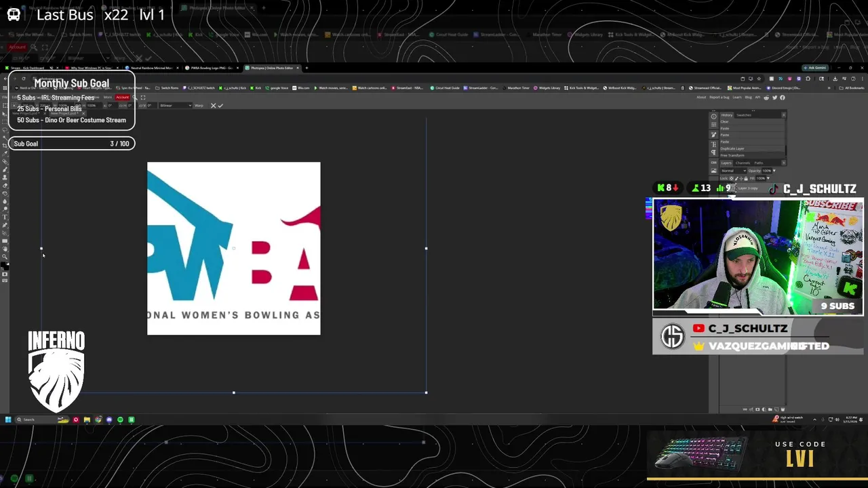Open the Layers panel menu button

783,163
